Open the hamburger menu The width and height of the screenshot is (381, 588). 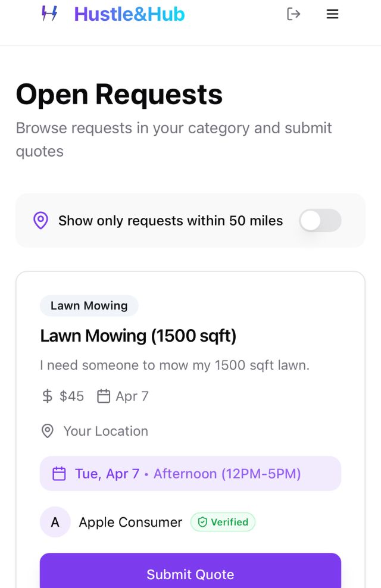pos(332,14)
